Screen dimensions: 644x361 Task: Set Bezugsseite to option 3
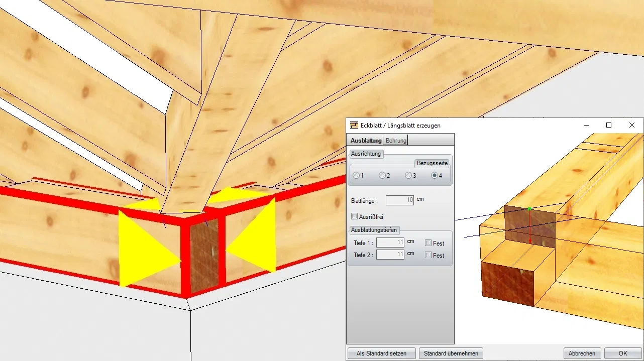(408, 176)
